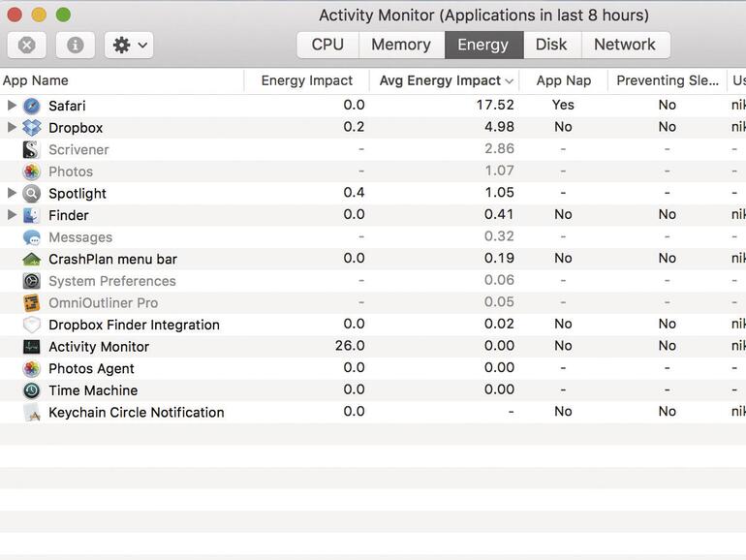Click Safari's 17.52 average energy value

tap(495, 105)
